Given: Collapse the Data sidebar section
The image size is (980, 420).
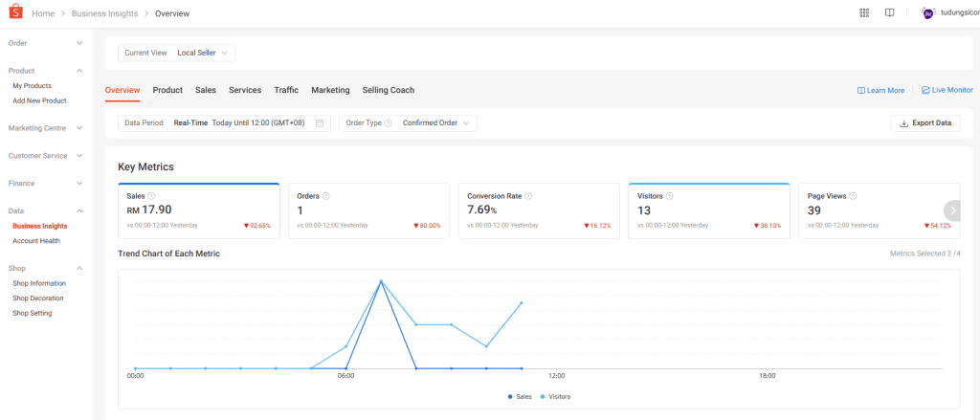Looking at the screenshot, I should (46, 210).
